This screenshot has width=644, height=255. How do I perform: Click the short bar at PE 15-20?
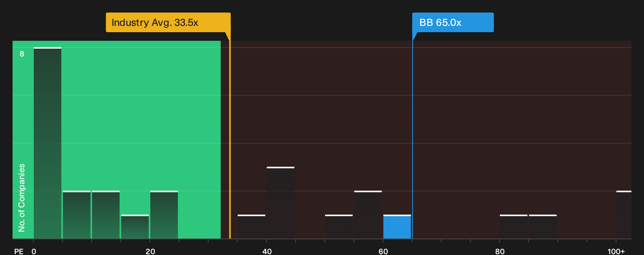135,227
